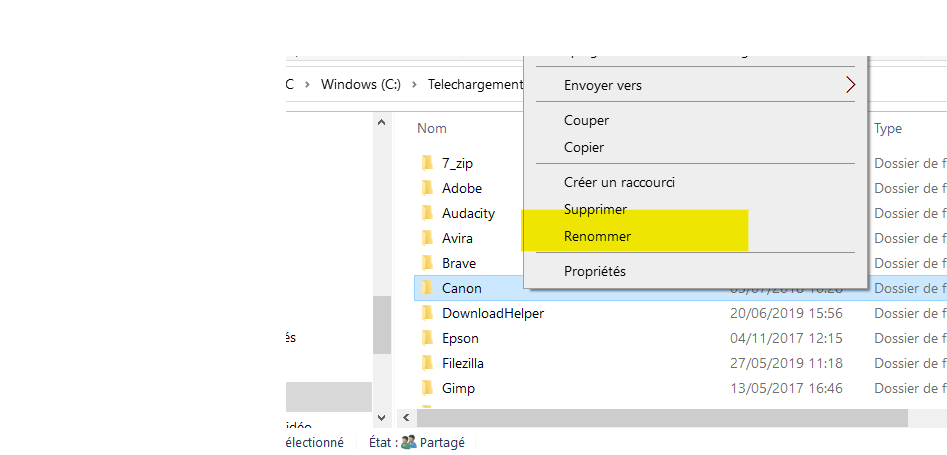This screenshot has height=455, width=947.
Task: Select Copier from the context menu
Action: [584, 147]
